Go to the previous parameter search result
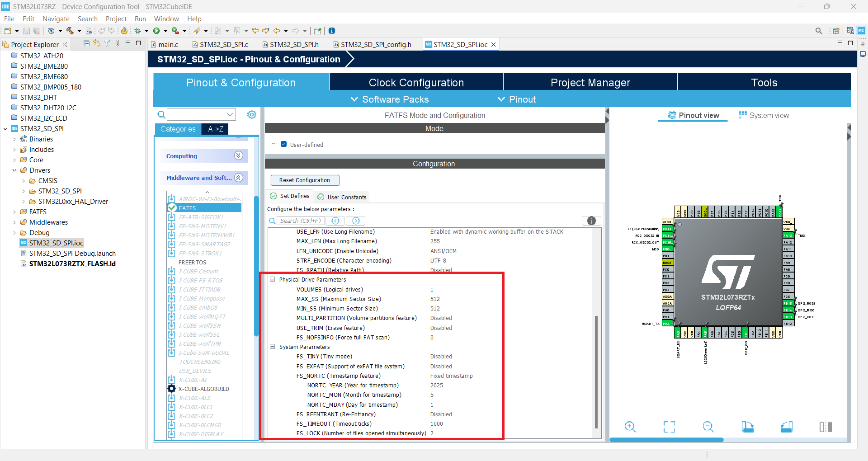Viewport: 868px width, 461px height. [335, 221]
